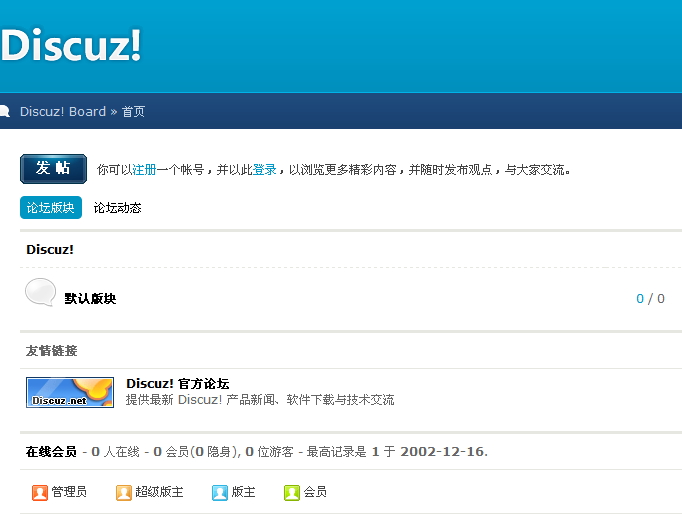Viewport: 682px width, 524px height.
Task: Click the Discuz! category heading
Action: (50, 249)
